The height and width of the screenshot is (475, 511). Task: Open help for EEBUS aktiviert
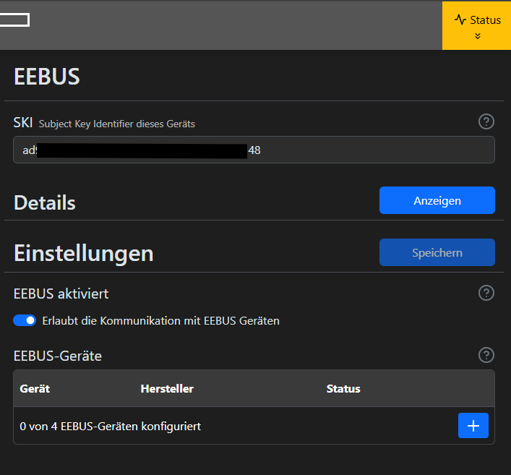[x=486, y=293]
